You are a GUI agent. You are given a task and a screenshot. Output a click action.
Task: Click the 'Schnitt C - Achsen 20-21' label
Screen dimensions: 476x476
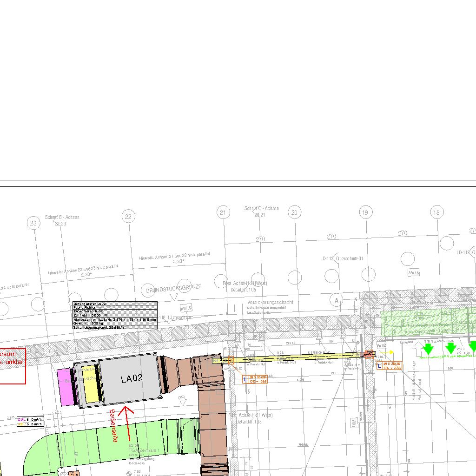(261, 212)
